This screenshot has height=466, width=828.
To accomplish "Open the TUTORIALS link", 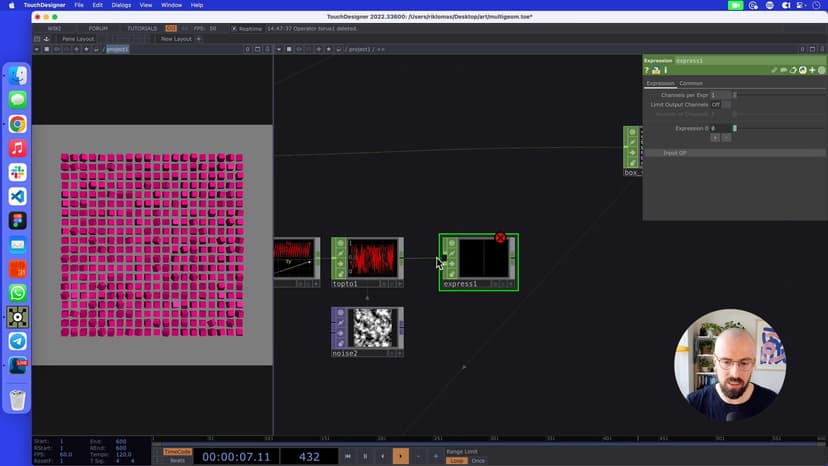I will click(x=142, y=28).
